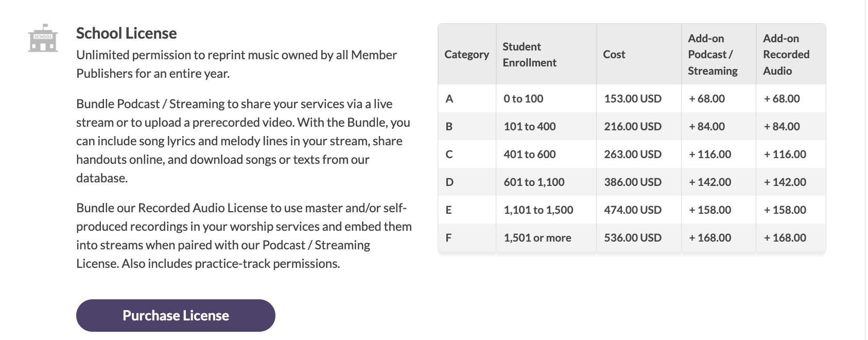This screenshot has height=340, width=868.
Task: Click the 474.00 USD cost cell
Action: [x=632, y=210]
